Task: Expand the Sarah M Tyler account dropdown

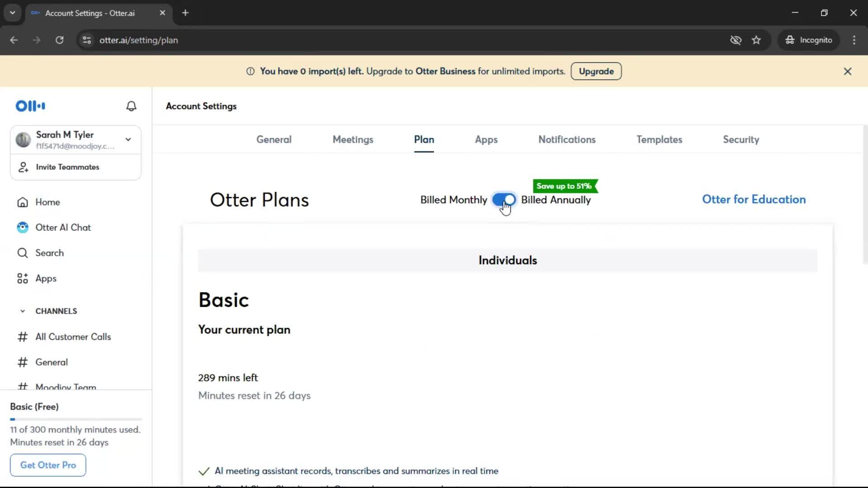Action: [128, 140]
